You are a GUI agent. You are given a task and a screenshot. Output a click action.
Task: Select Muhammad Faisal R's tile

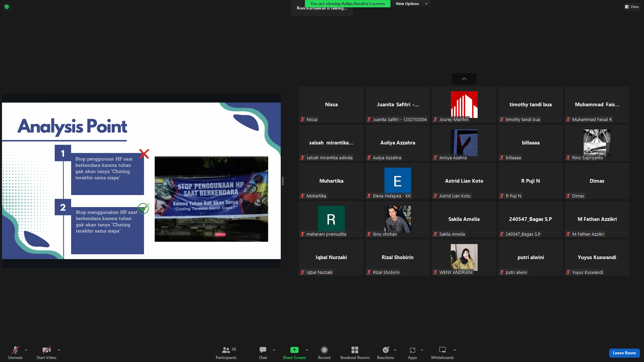coord(597,105)
